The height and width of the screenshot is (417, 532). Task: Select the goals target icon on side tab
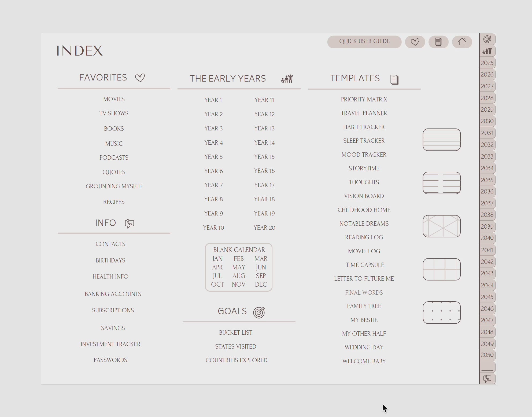(487, 39)
